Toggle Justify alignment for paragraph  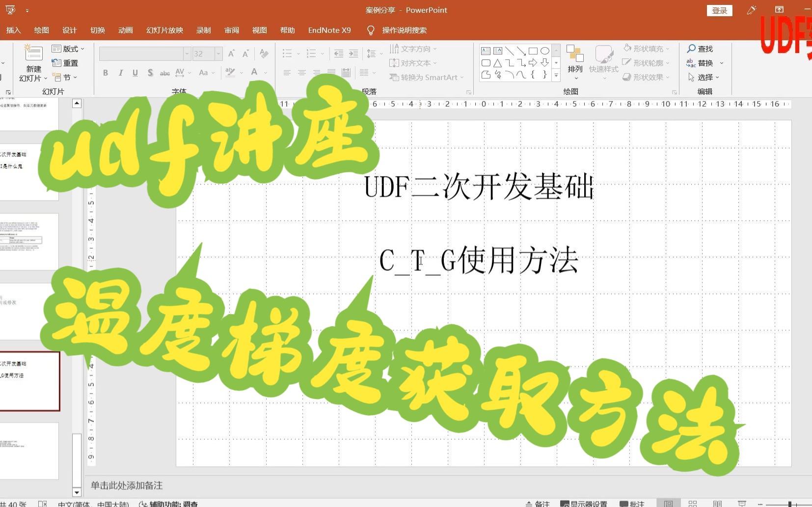tap(331, 73)
